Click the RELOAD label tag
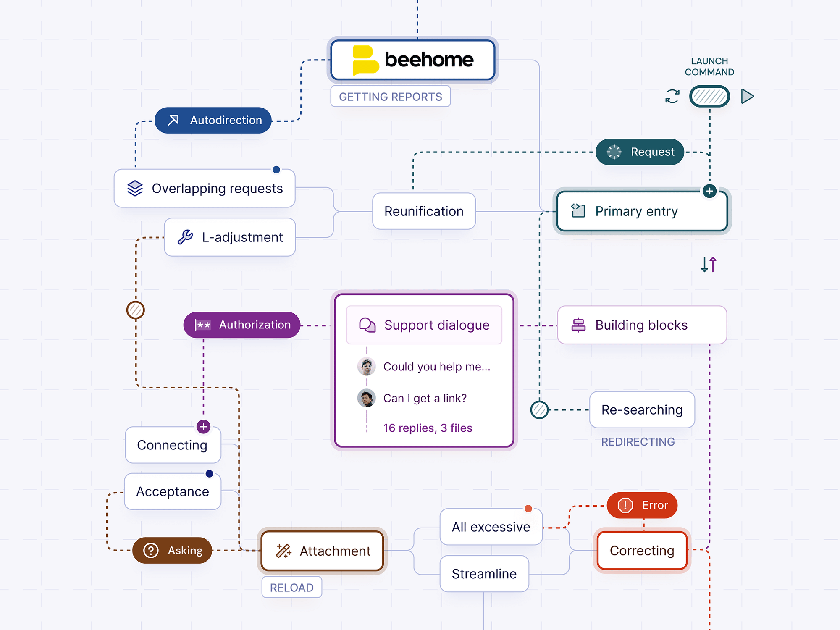The width and height of the screenshot is (840, 630). [x=292, y=588]
